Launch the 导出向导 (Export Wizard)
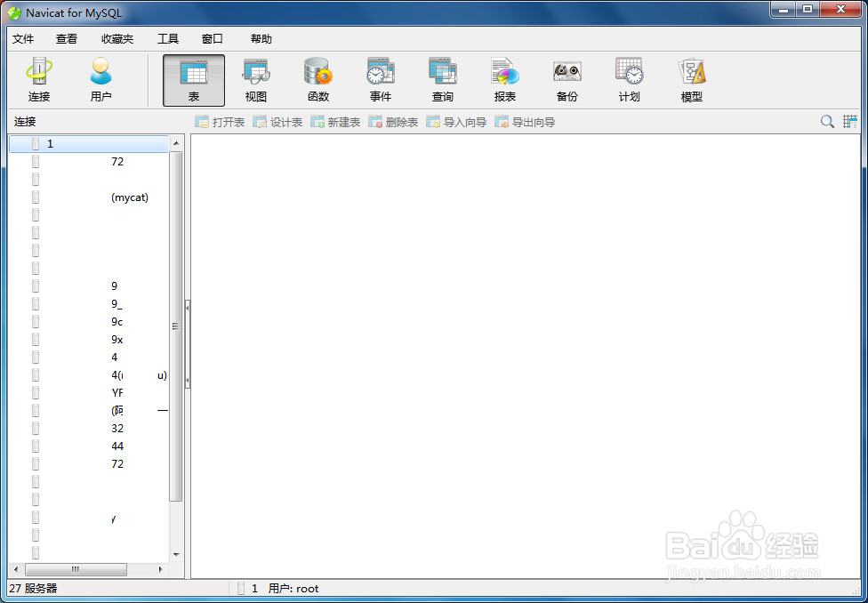The height and width of the screenshot is (603, 868). pos(525,123)
